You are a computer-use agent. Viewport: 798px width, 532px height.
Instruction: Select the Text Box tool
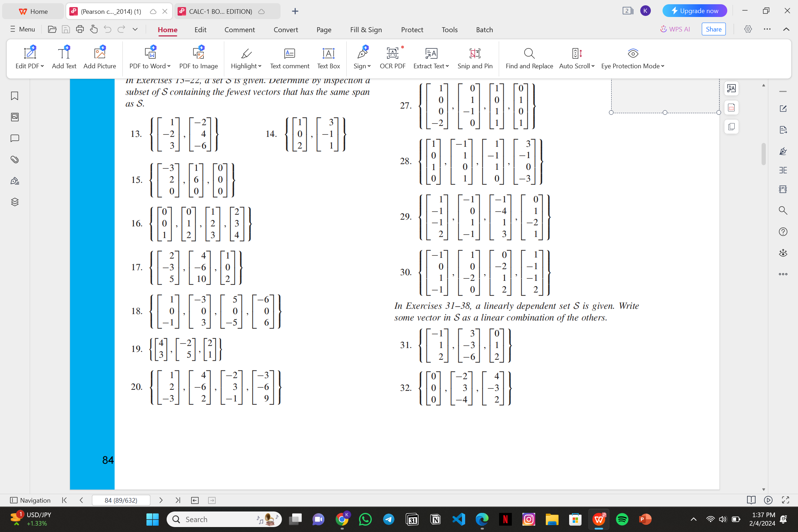pyautogui.click(x=328, y=58)
